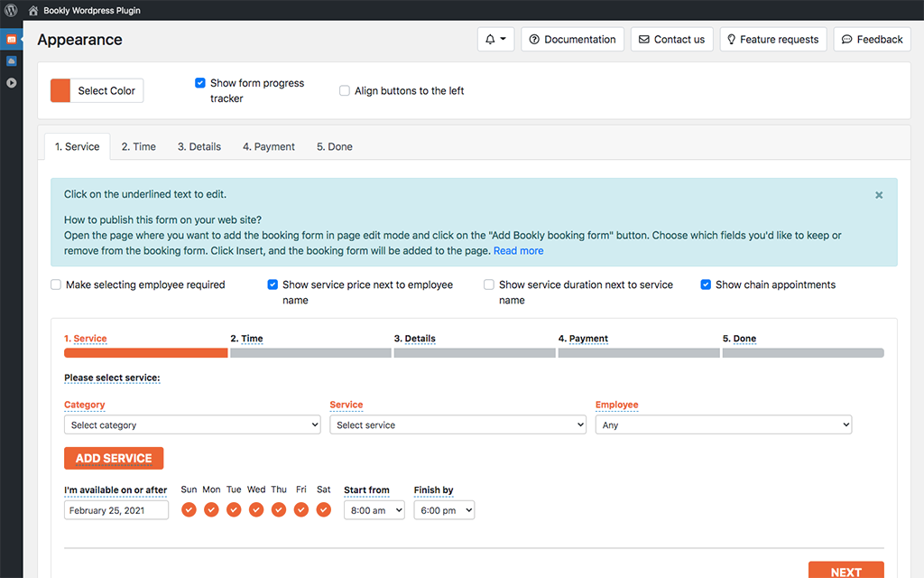Enable the Align buttons to the left checkbox
Screen dimensions: 924x578
tap(344, 90)
